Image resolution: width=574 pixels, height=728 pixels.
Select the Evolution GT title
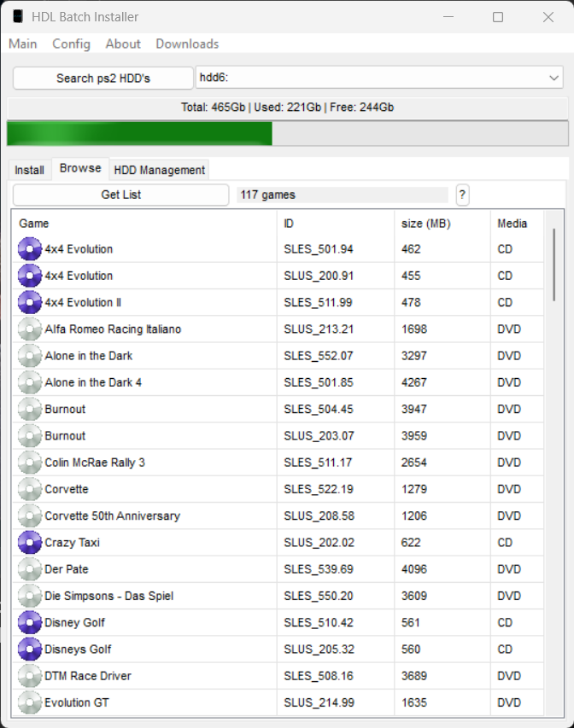tap(77, 703)
